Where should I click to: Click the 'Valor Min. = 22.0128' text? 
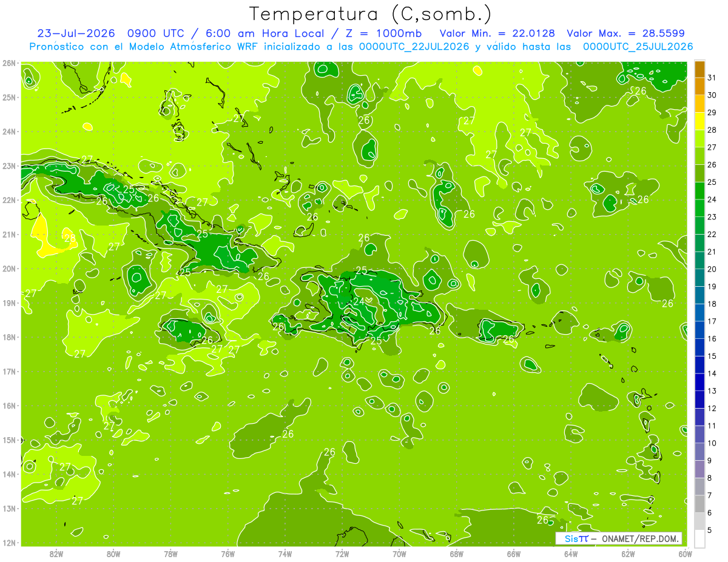coord(497,33)
